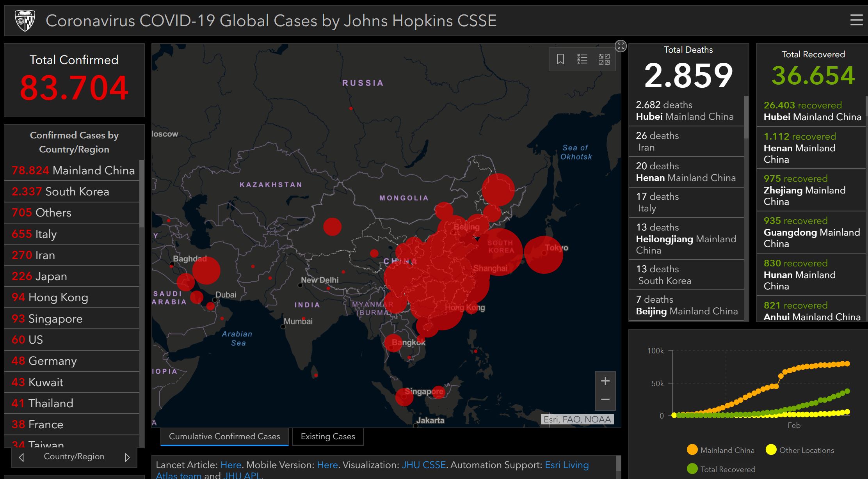Switch to Existing Cases tab
Image resolution: width=868 pixels, height=479 pixels.
coord(328,436)
